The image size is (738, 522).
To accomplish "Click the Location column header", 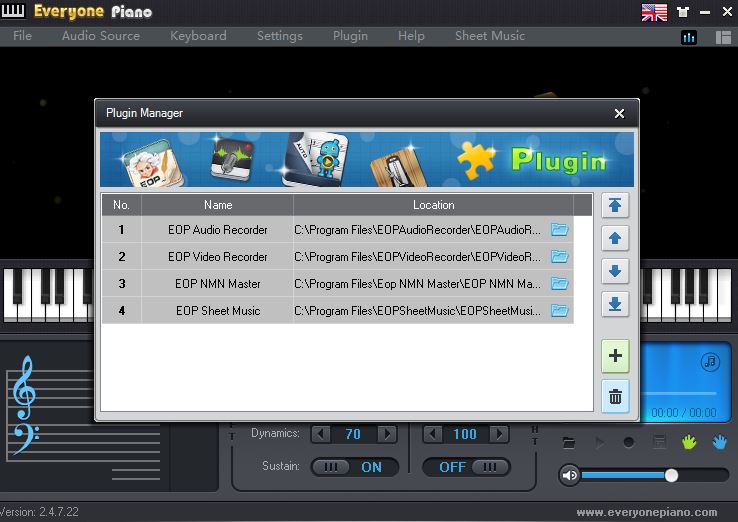I will pyautogui.click(x=433, y=205).
